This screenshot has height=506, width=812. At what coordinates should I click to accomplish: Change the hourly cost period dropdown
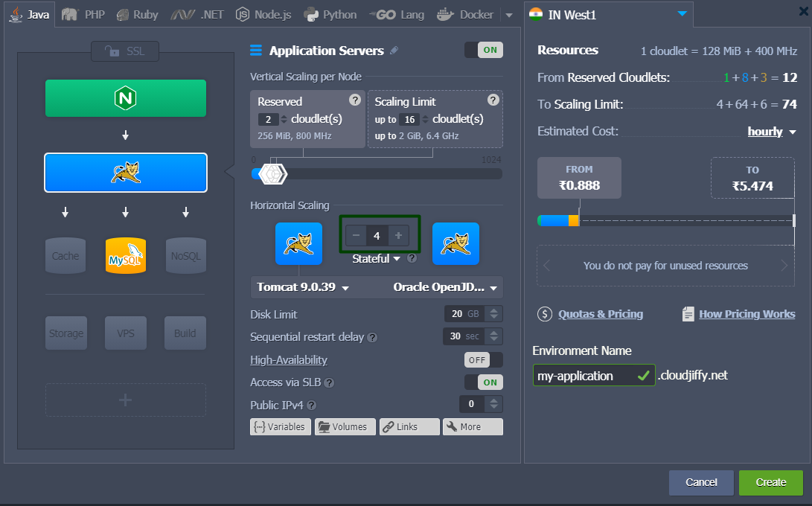click(772, 132)
